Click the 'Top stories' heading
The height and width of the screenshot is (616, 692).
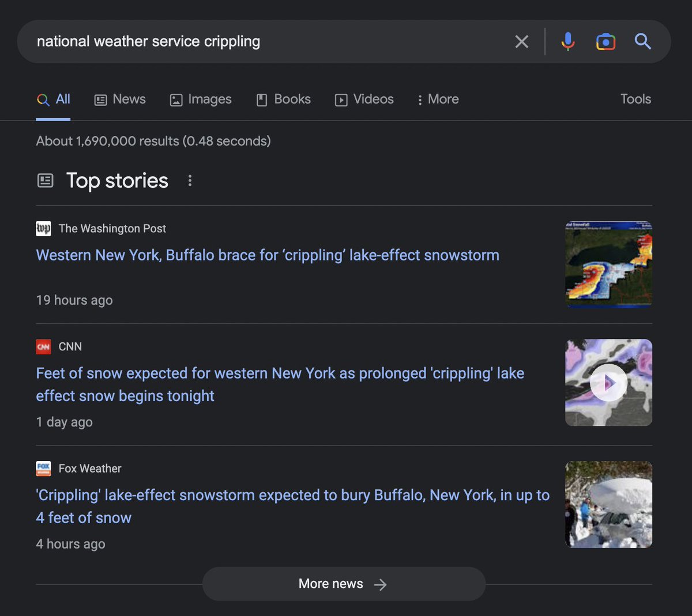pos(117,181)
